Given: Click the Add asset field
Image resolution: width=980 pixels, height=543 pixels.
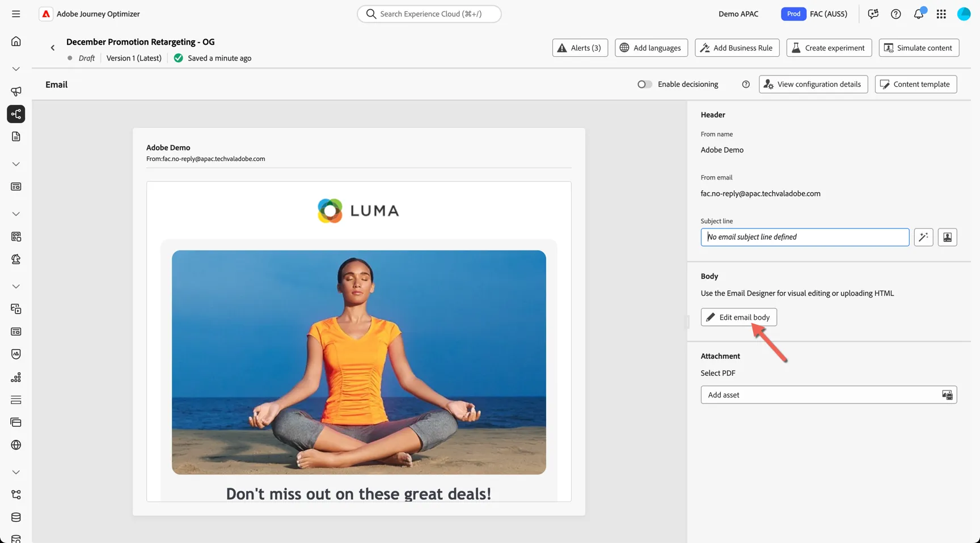Looking at the screenshot, I should (x=829, y=395).
